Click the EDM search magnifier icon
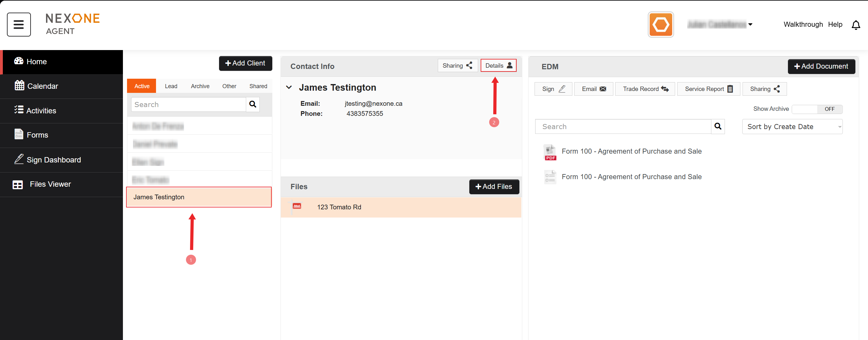Screen dimensions: 868x340 click(717, 126)
